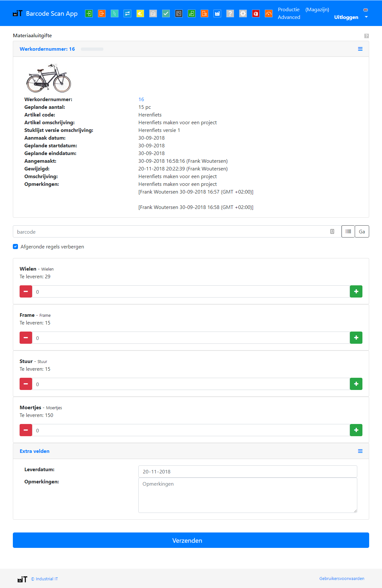This screenshot has height=588, width=382.
Task: Select the blue transfer arrows icon
Action: (x=127, y=13)
